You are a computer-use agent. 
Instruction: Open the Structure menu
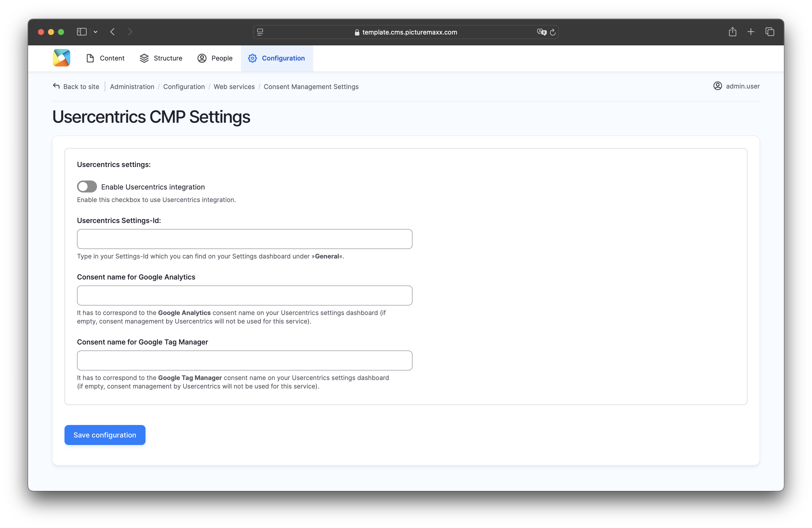tap(161, 58)
